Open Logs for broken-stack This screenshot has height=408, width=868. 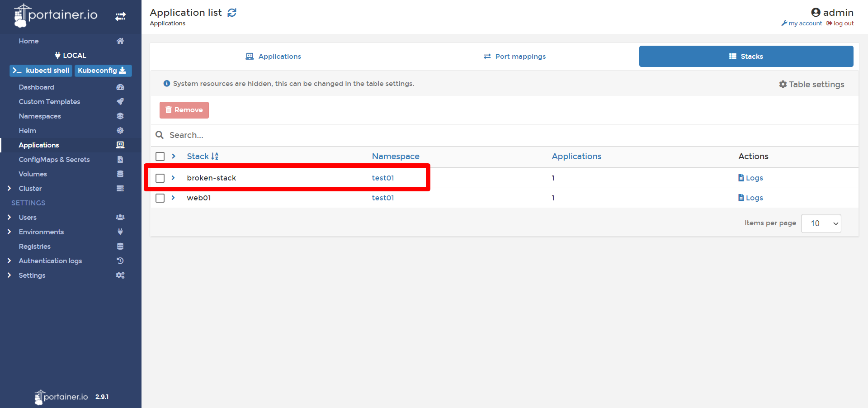pyautogui.click(x=750, y=178)
